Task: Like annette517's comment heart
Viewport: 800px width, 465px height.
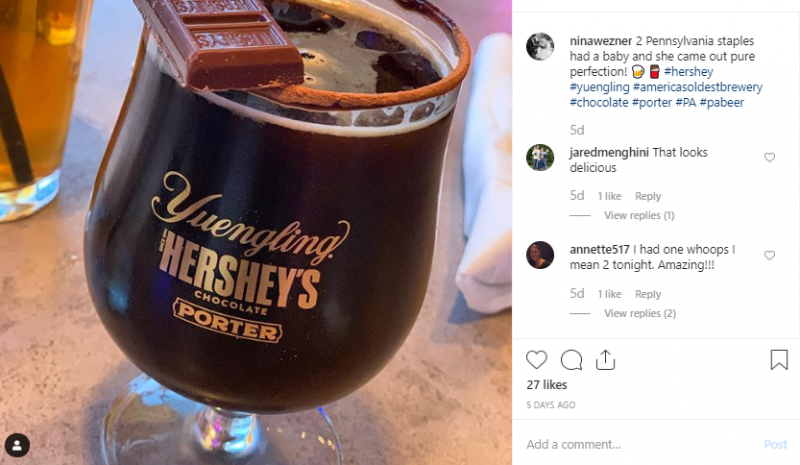Action: click(769, 255)
